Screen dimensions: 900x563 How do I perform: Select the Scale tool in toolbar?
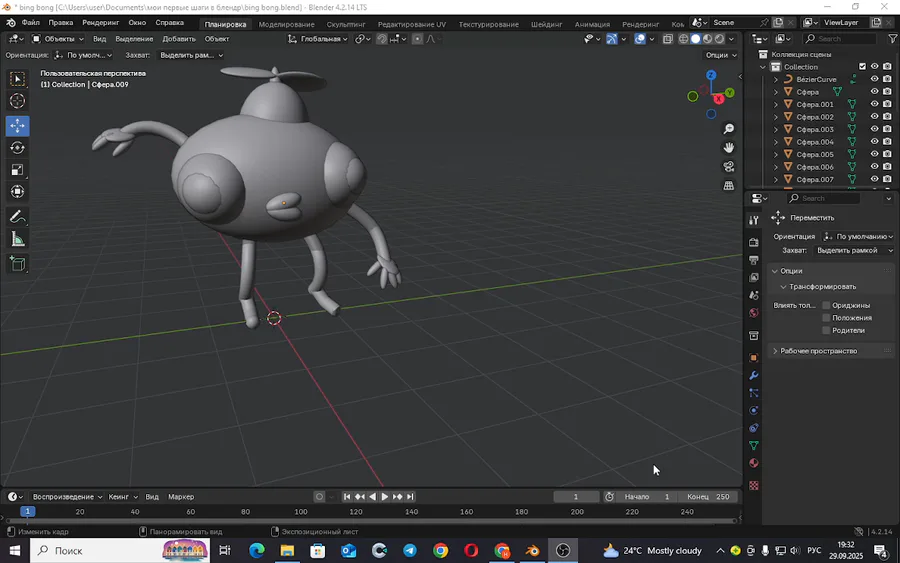pyautogui.click(x=17, y=170)
